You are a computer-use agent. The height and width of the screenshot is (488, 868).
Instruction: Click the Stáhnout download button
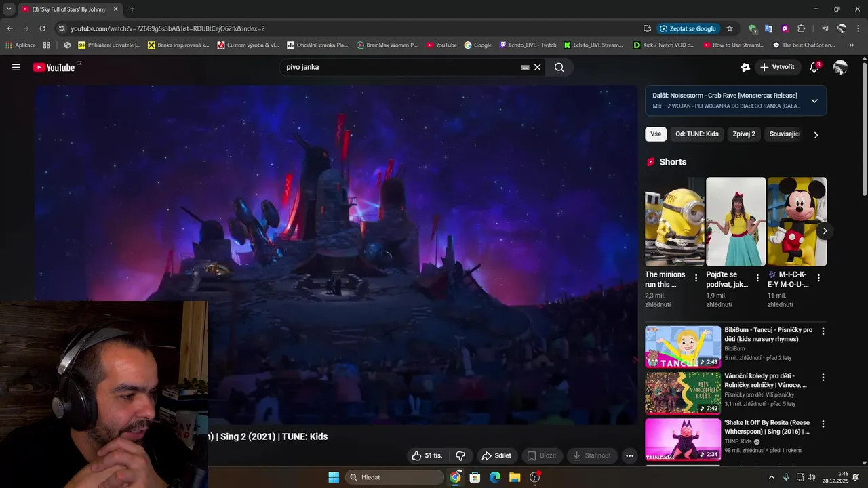coord(592,455)
